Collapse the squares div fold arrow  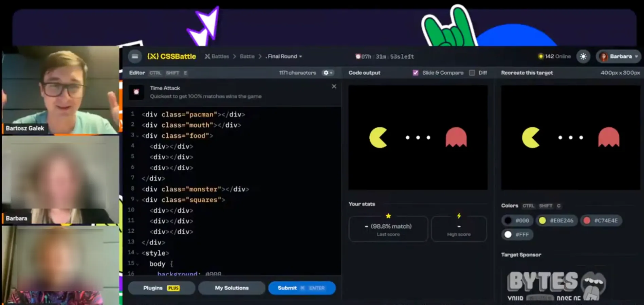(137, 200)
